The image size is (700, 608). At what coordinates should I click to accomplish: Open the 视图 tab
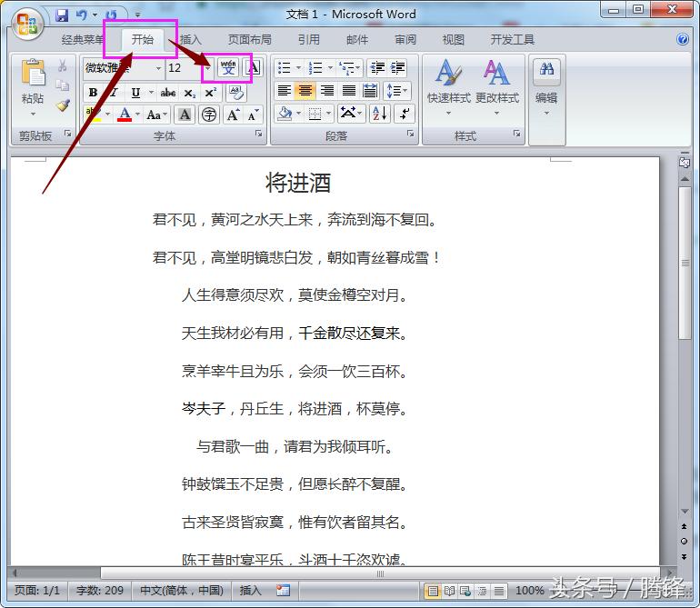(x=454, y=39)
